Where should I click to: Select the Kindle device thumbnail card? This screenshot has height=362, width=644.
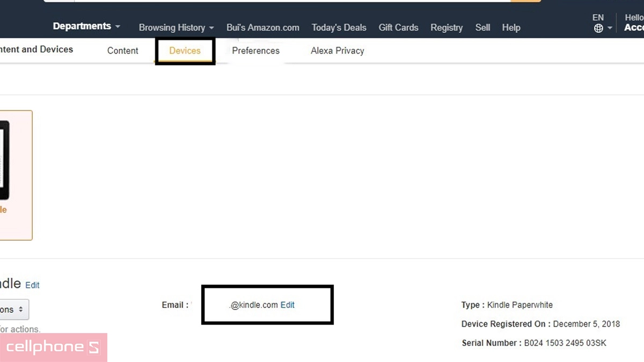(x=16, y=175)
